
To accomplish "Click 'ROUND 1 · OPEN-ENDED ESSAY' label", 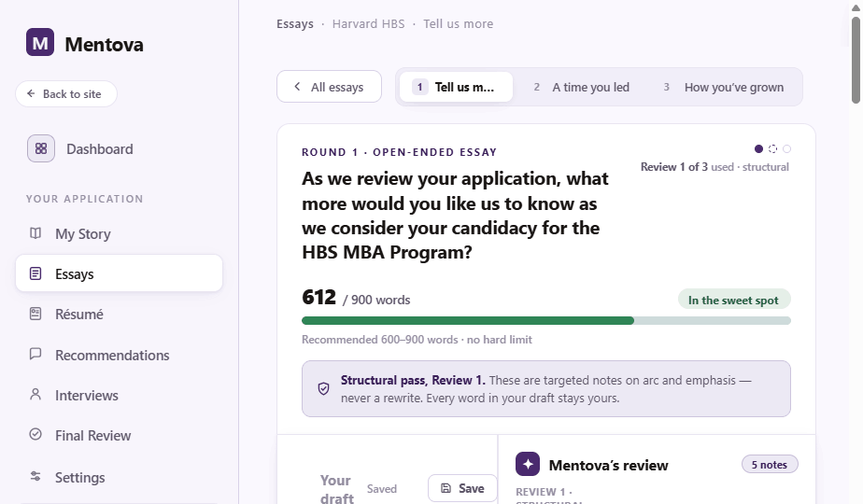I will point(399,152).
